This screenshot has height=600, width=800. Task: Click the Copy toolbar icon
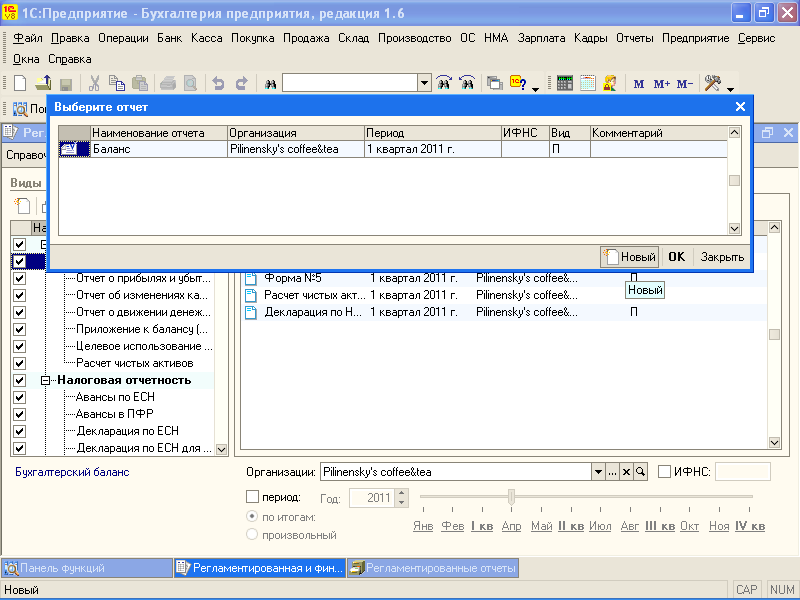(x=117, y=83)
